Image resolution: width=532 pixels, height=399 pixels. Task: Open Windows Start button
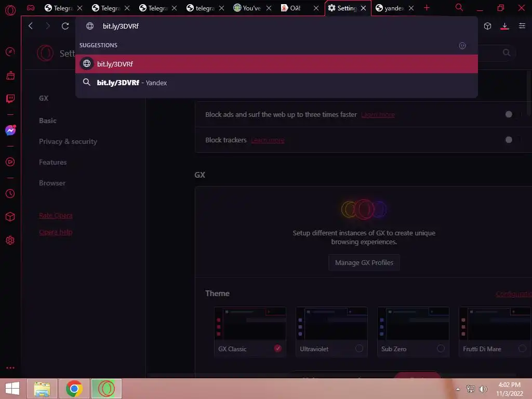tap(12, 389)
